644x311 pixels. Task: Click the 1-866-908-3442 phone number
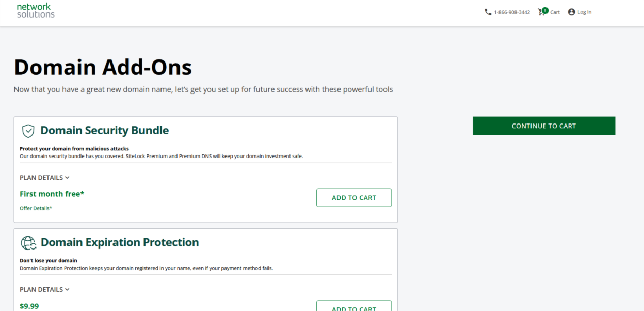pyautogui.click(x=512, y=12)
